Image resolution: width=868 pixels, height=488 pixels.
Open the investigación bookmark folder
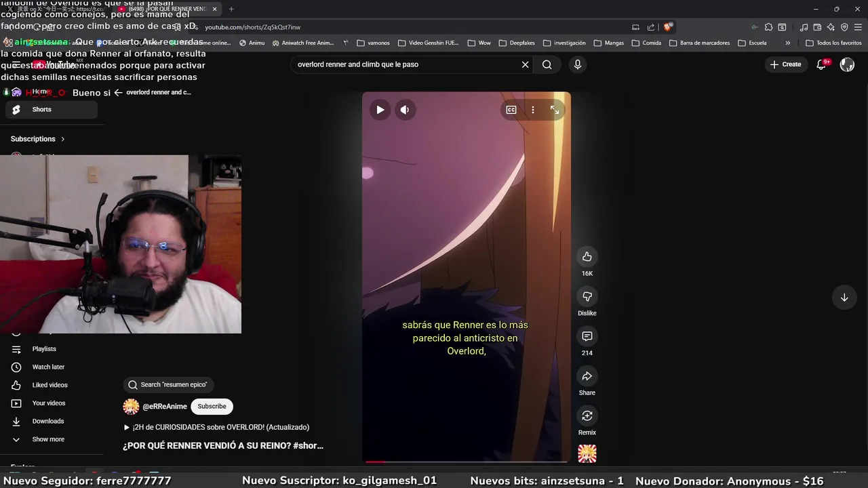click(x=564, y=43)
